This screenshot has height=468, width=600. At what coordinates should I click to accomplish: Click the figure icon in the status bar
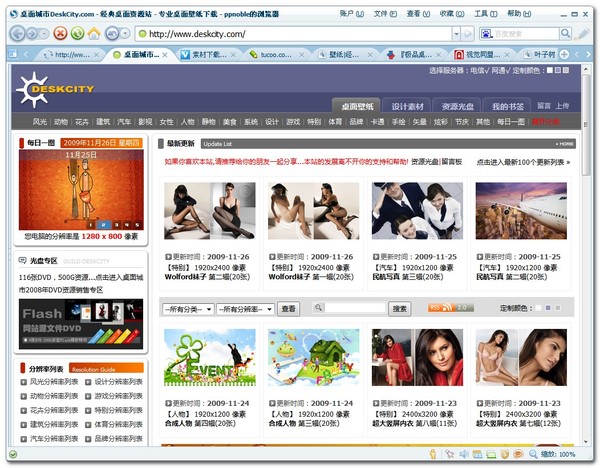(433, 454)
